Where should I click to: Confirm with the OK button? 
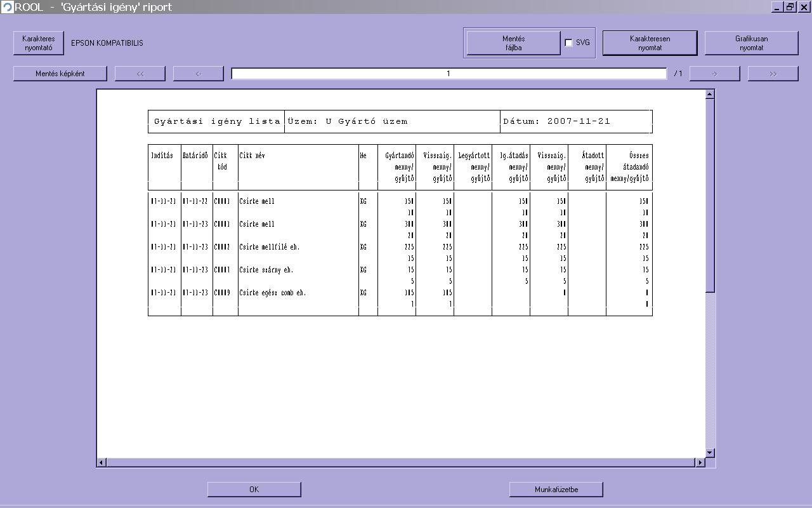pyautogui.click(x=254, y=490)
